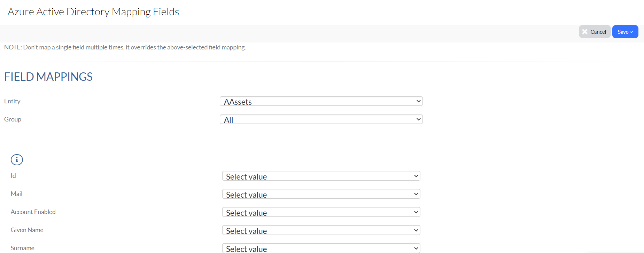Click the Azure Active Directory Mapping Fields title
Viewport: 644px width, 253px height.
click(x=93, y=12)
